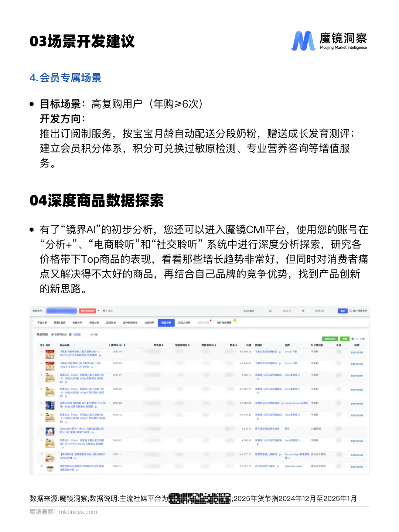Click help icon beside green 邮箱 button

pyautogui.click(x=352, y=339)
